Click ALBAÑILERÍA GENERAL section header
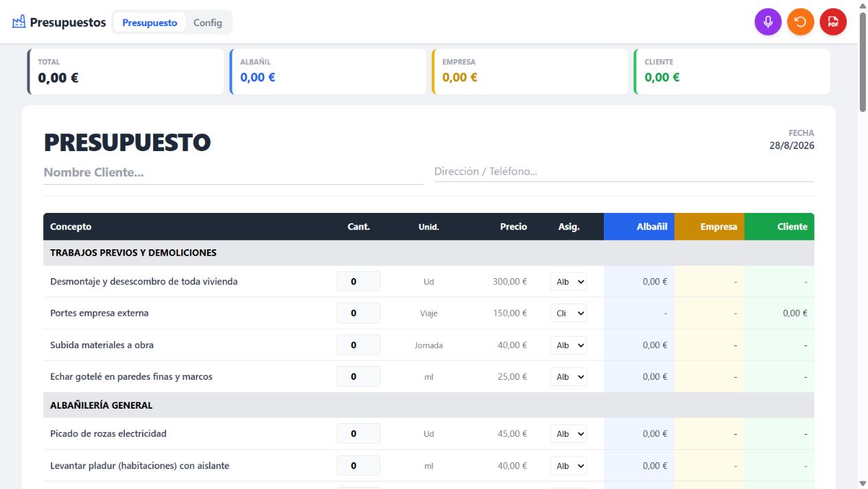868x489 pixels. point(429,405)
